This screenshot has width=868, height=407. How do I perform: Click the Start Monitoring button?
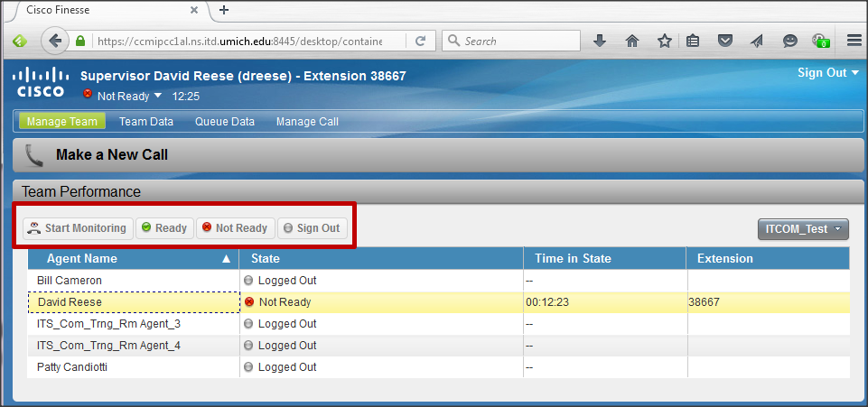coord(78,227)
